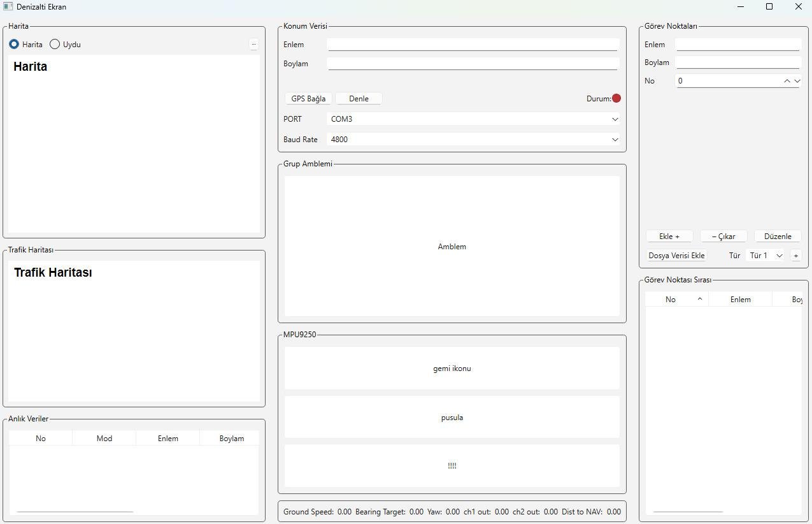Click the sort arrow on No column header
This screenshot has width=812, height=524.
(699, 299)
